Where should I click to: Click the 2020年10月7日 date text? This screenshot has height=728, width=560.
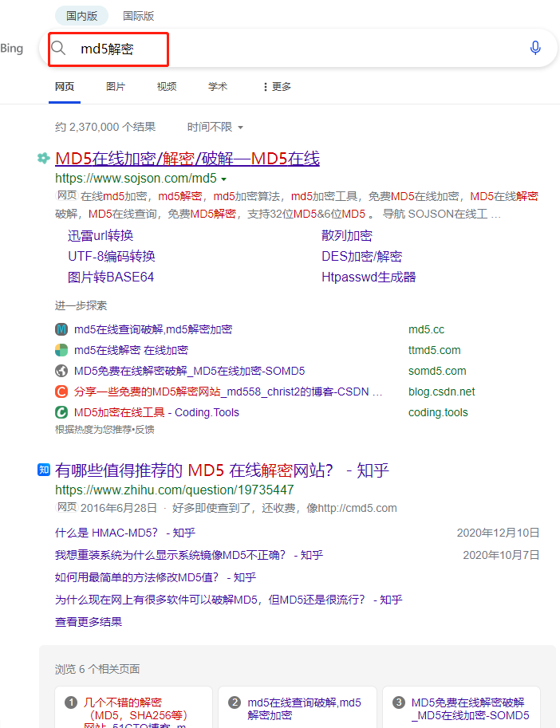(501, 555)
